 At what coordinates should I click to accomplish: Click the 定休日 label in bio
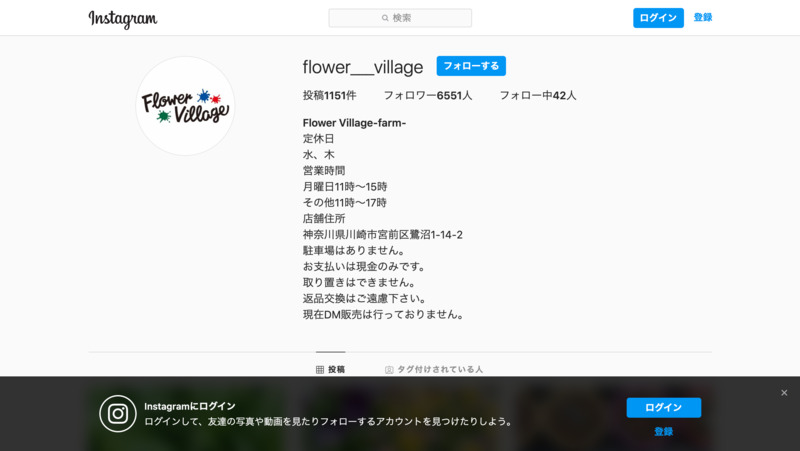click(x=318, y=139)
